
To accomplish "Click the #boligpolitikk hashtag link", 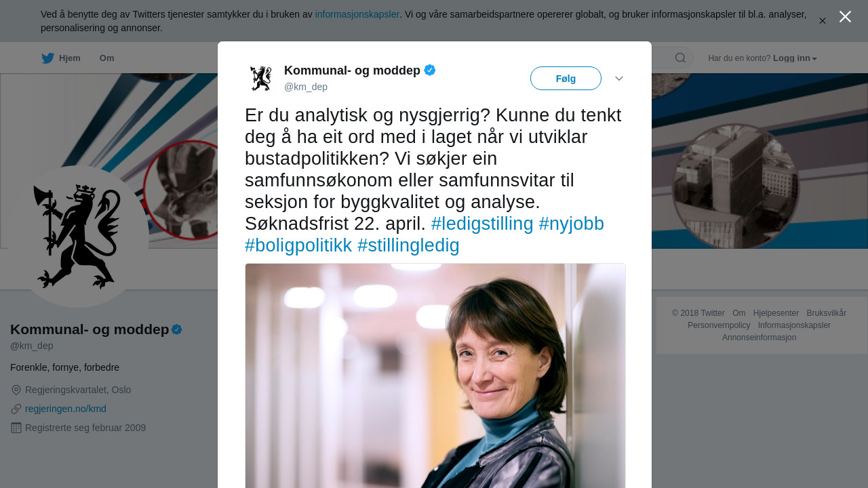I will (x=298, y=245).
